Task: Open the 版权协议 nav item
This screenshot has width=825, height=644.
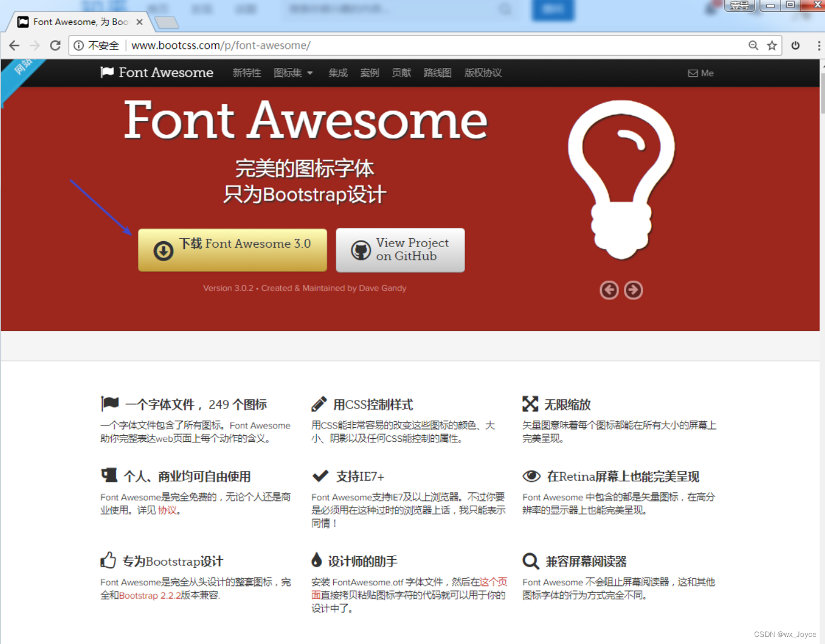Action: [x=483, y=73]
